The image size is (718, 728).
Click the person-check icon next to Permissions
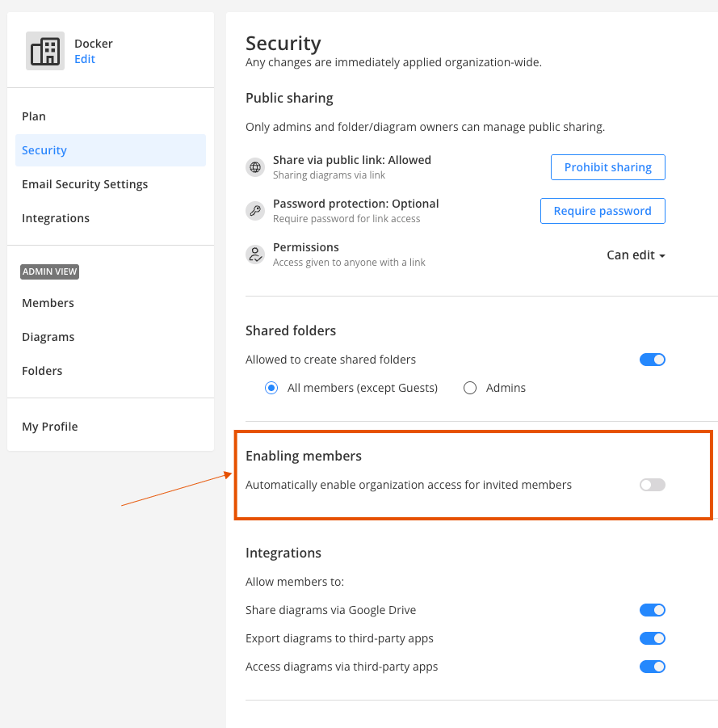tap(255, 254)
